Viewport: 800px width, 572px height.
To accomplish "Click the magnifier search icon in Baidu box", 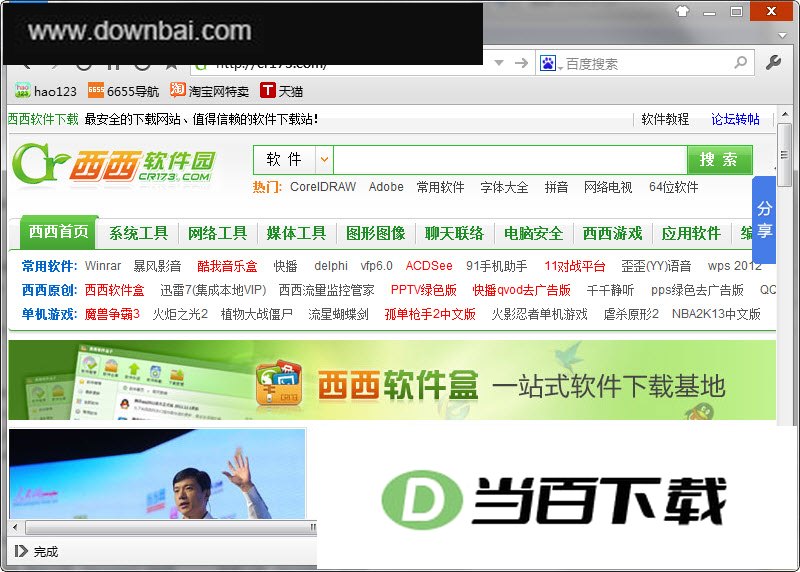I will coord(741,63).
